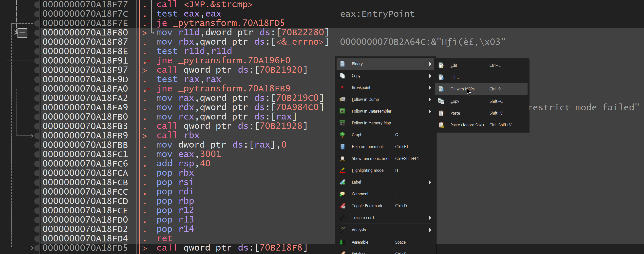Click the Toggle Bookmark icon
Viewport: 644px width, 254px height.
pyautogui.click(x=342, y=206)
